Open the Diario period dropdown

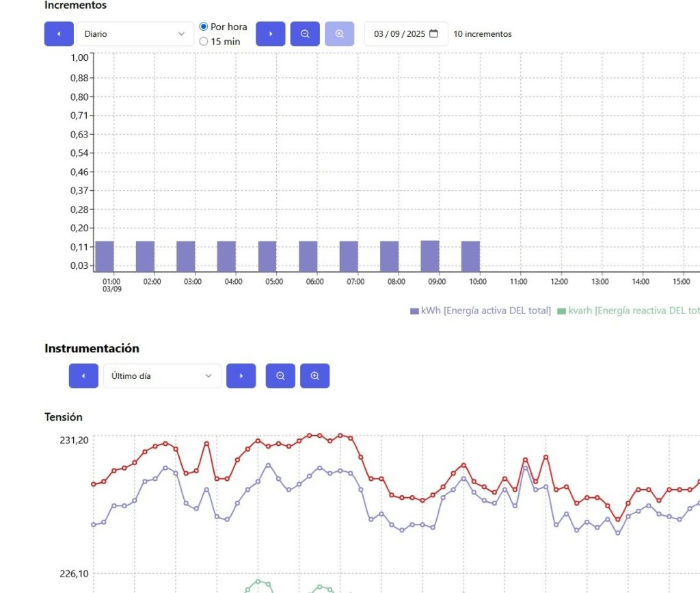135,34
